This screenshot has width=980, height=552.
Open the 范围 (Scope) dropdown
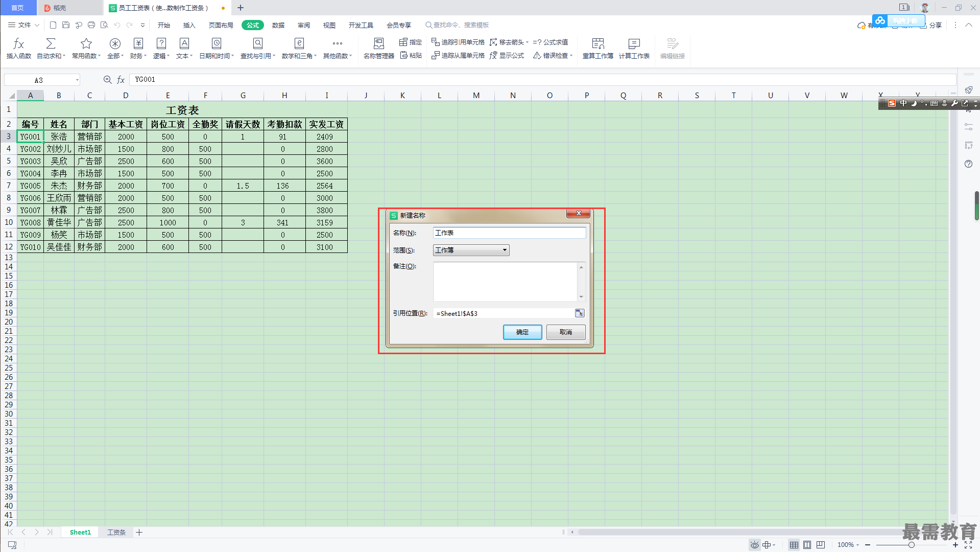471,250
